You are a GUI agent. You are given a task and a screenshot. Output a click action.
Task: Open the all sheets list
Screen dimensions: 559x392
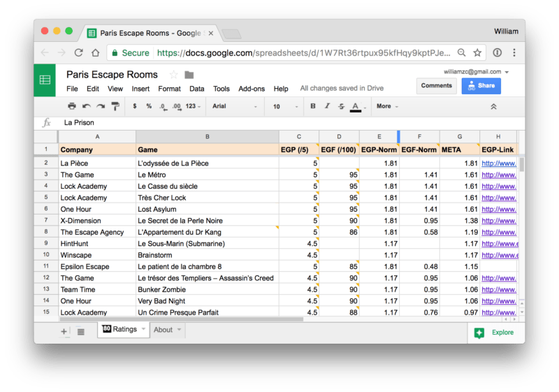click(81, 332)
